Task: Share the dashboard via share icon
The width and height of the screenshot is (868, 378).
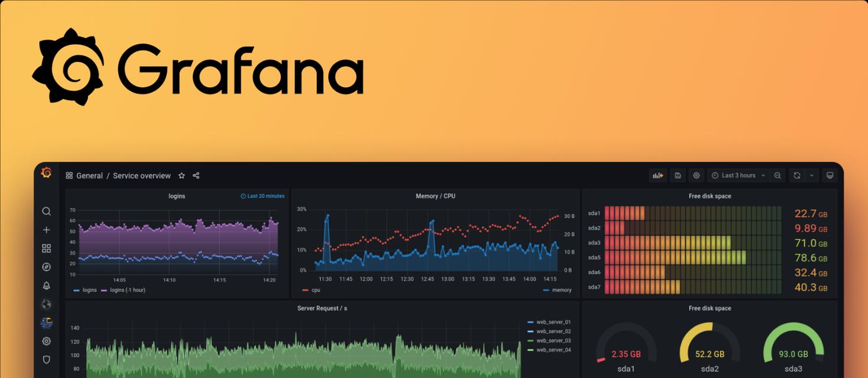Action: pos(196,175)
